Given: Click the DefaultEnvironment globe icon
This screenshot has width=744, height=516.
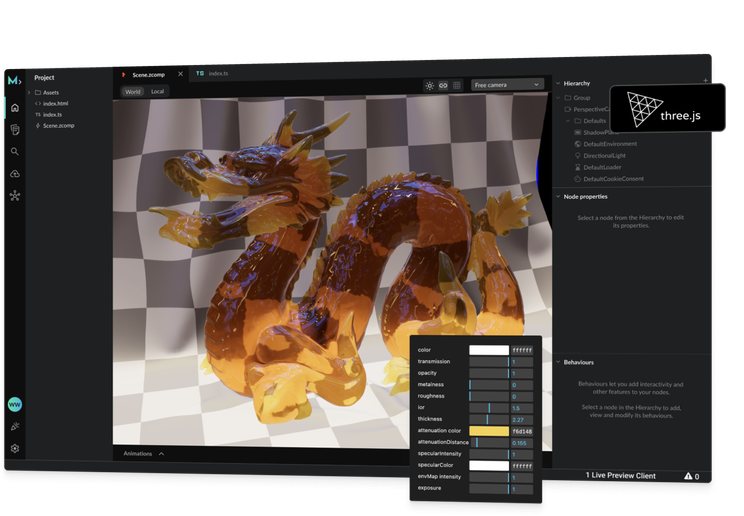Looking at the screenshot, I should 577,144.
